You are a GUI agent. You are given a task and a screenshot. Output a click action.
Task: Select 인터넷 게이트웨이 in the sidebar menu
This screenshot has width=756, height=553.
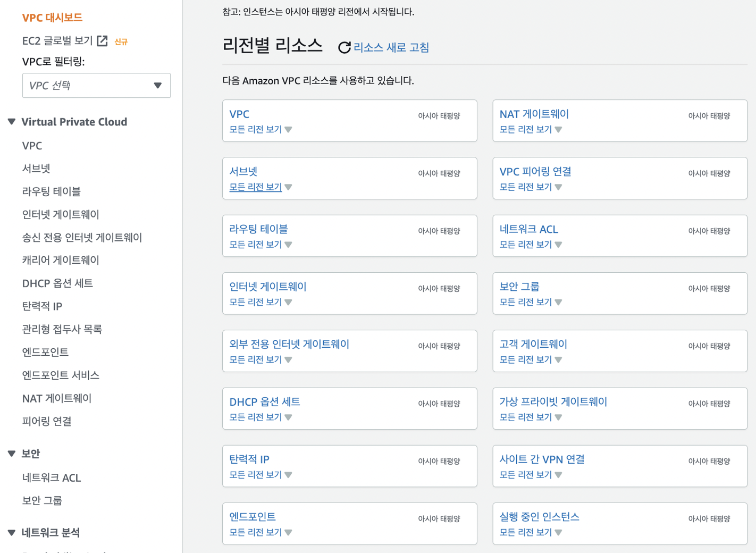[x=61, y=214]
